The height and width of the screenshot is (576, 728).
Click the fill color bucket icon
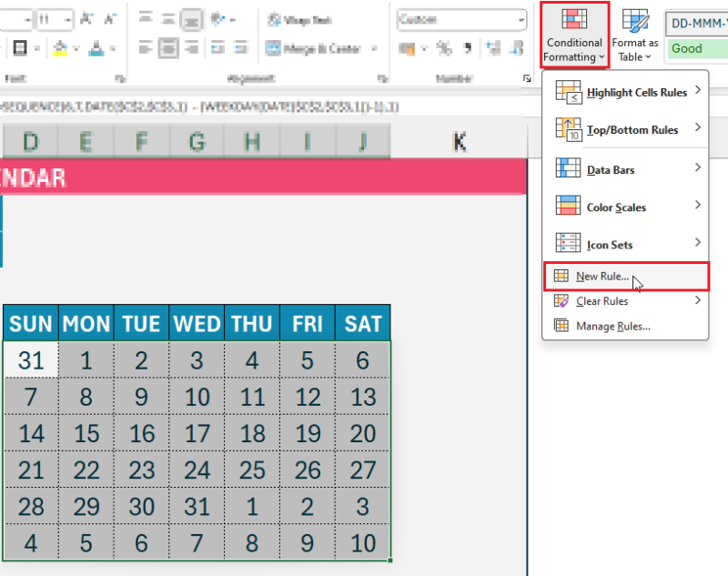tap(59, 48)
